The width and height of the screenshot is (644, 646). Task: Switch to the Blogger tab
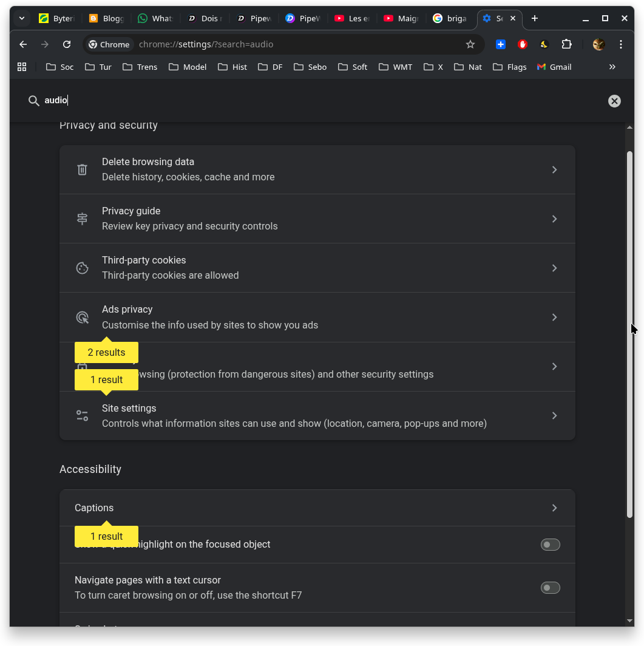[x=106, y=18]
